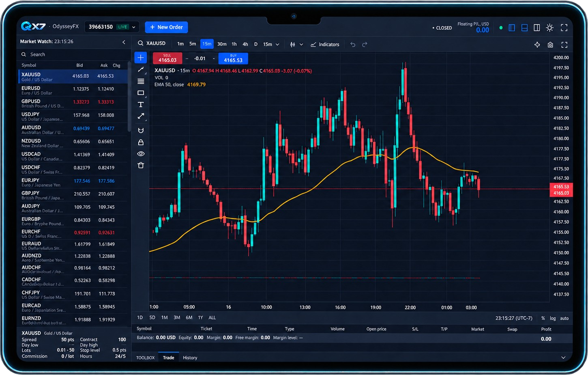
Task: Select the trend line drawing tool
Action: (141, 70)
